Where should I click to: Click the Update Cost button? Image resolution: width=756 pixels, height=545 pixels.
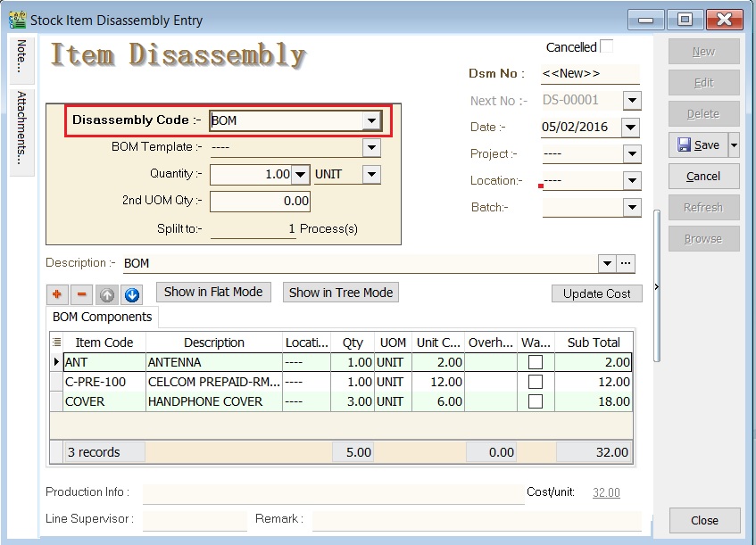[x=594, y=293]
